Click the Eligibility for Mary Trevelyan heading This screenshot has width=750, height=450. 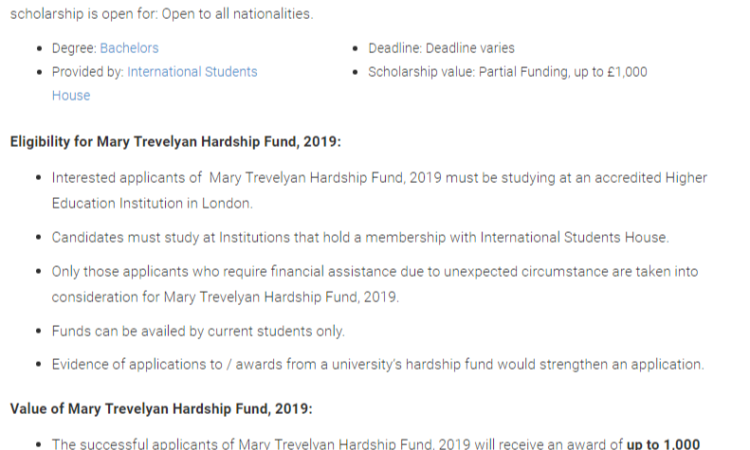[x=176, y=142]
